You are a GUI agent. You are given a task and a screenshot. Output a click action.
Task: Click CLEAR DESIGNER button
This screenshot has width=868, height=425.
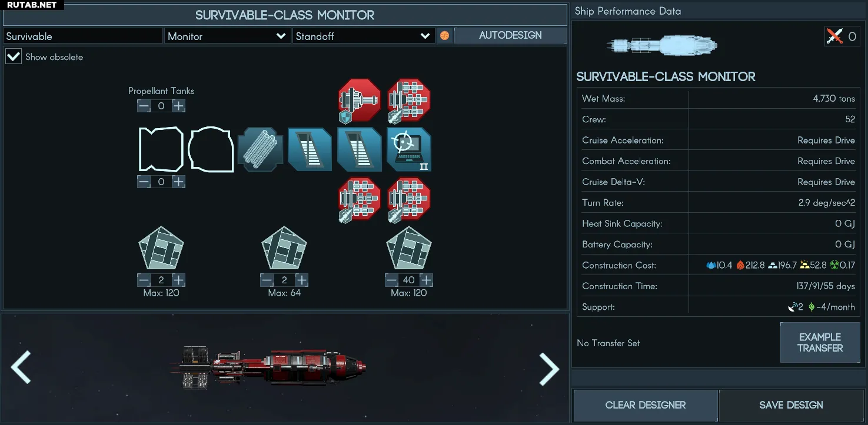point(646,405)
